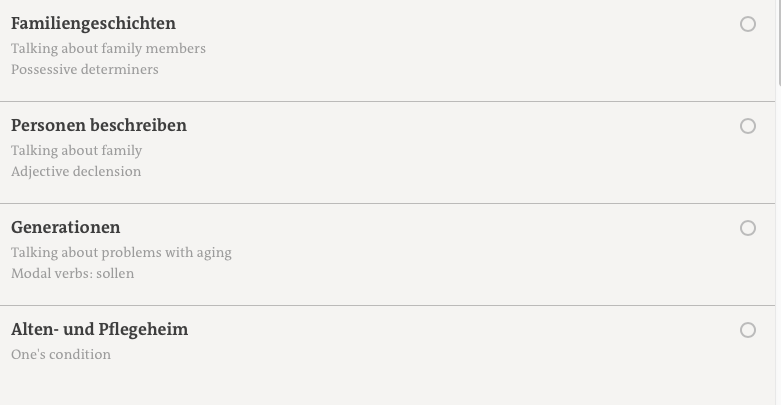Click the Personen beschreiben status circle

(x=748, y=126)
